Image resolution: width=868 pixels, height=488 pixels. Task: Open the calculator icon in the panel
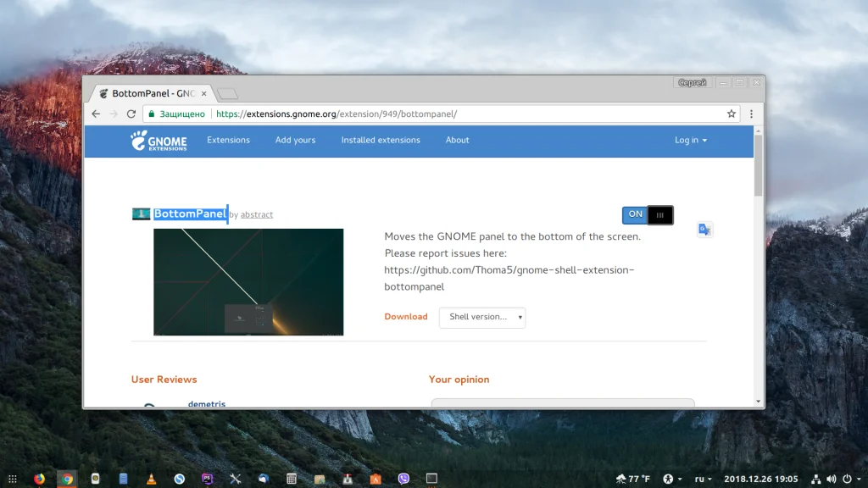[292, 479]
